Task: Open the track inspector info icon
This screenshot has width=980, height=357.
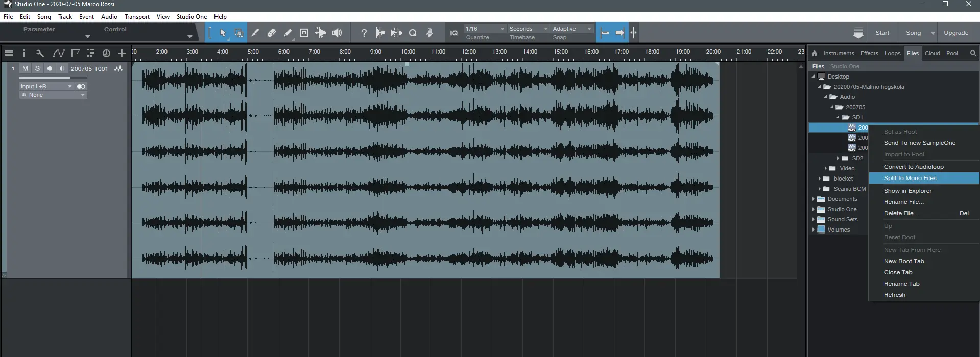Action: pos(24,53)
